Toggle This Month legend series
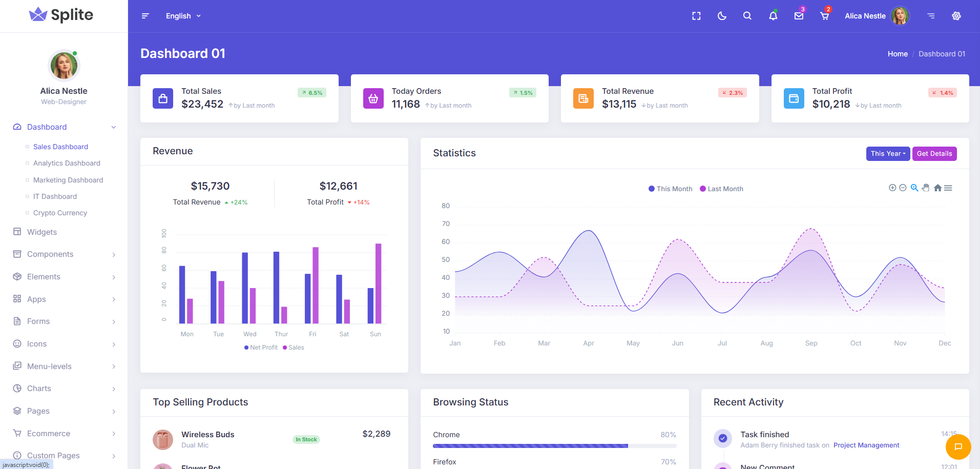The height and width of the screenshot is (469, 980). tap(670, 189)
